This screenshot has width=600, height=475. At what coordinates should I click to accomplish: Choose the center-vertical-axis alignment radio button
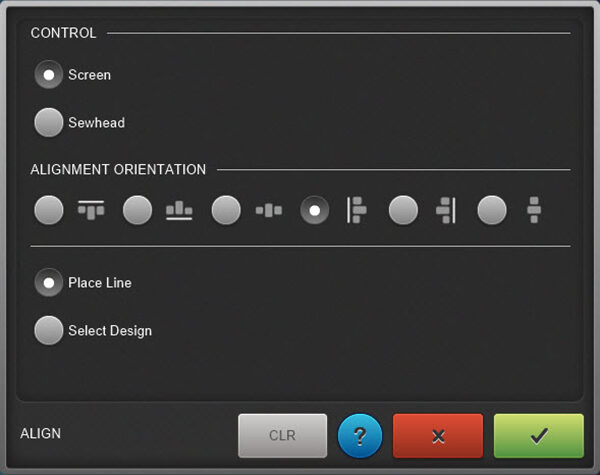[492, 210]
